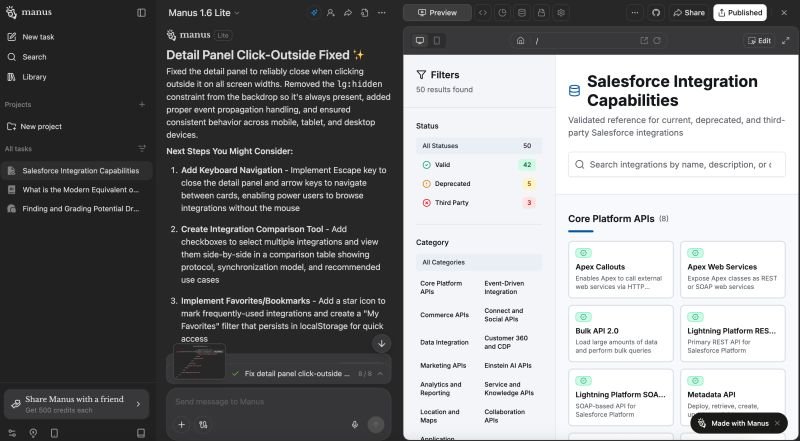
Task: Click the mobile device icon in sidebar footer
Action: pos(54,433)
